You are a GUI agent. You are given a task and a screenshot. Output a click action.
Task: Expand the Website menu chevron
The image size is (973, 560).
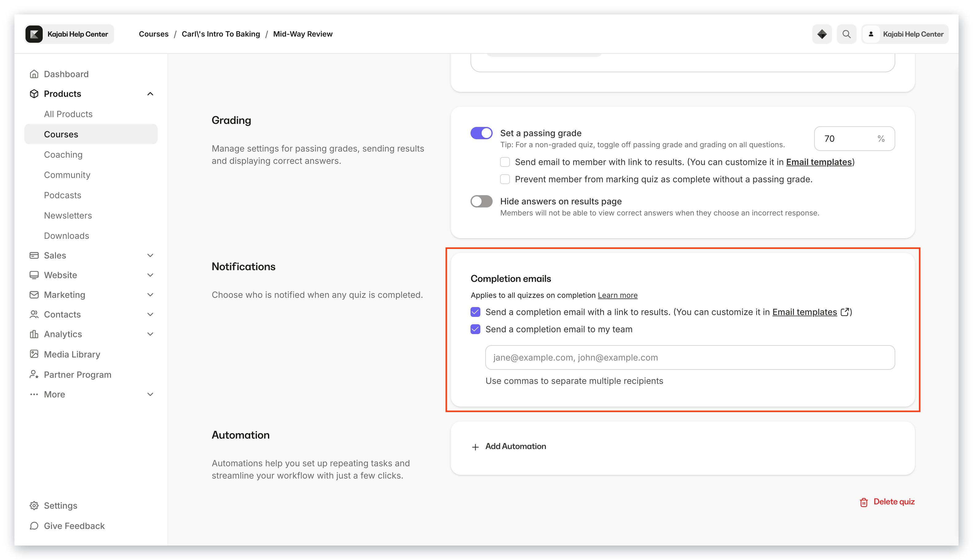click(150, 275)
